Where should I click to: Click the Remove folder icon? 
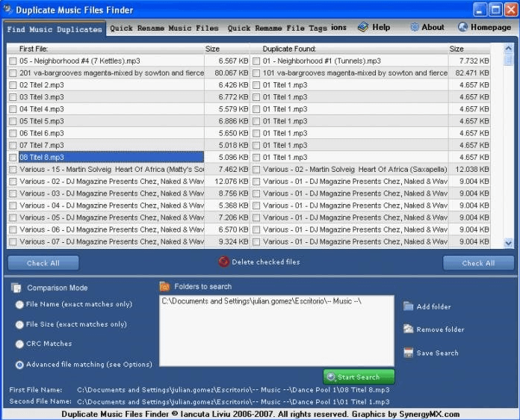tap(408, 330)
